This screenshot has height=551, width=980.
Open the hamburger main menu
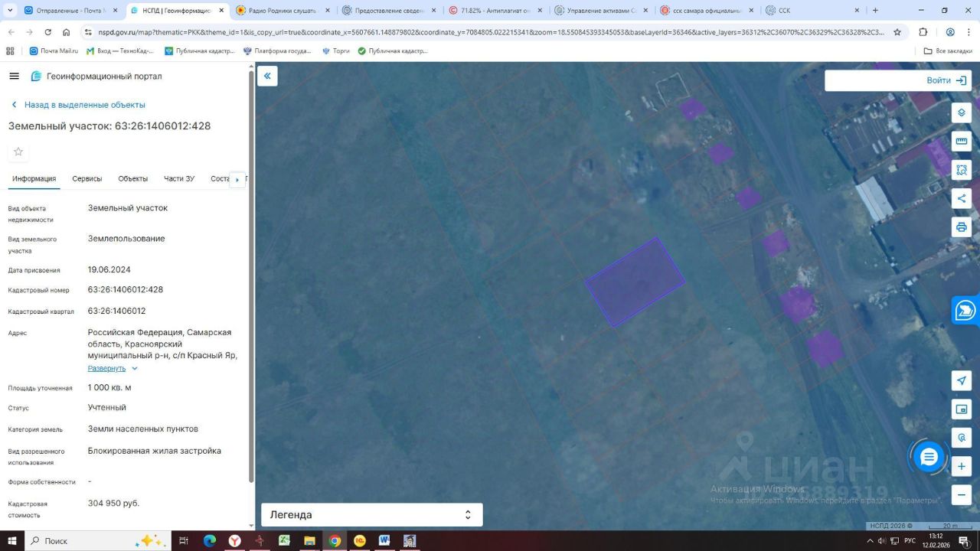[14, 77]
